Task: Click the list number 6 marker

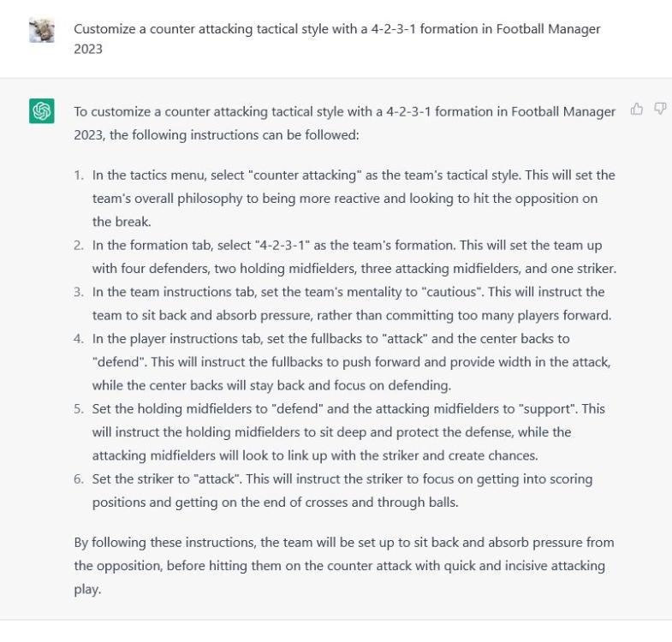Action: click(x=79, y=479)
